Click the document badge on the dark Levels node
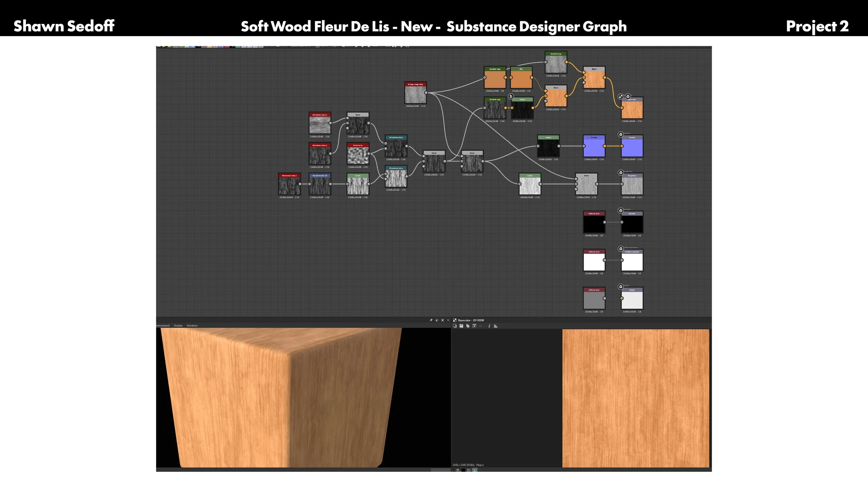 pos(511,96)
